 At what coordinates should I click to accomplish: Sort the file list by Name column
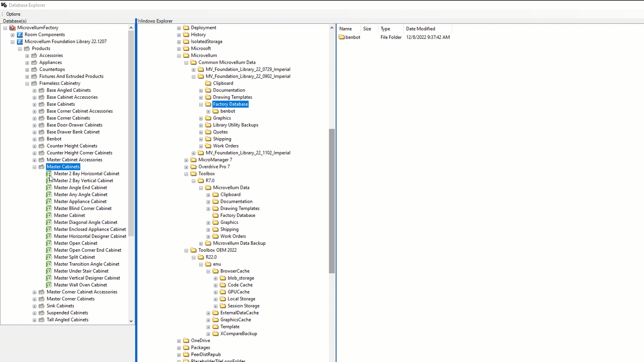(x=345, y=29)
